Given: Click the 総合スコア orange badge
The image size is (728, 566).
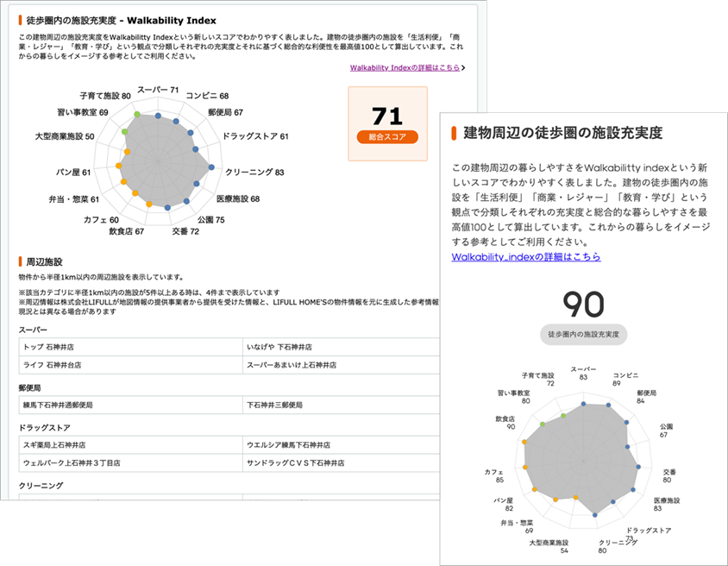Looking at the screenshot, I should pyautogui.click(x=387, y=137).
